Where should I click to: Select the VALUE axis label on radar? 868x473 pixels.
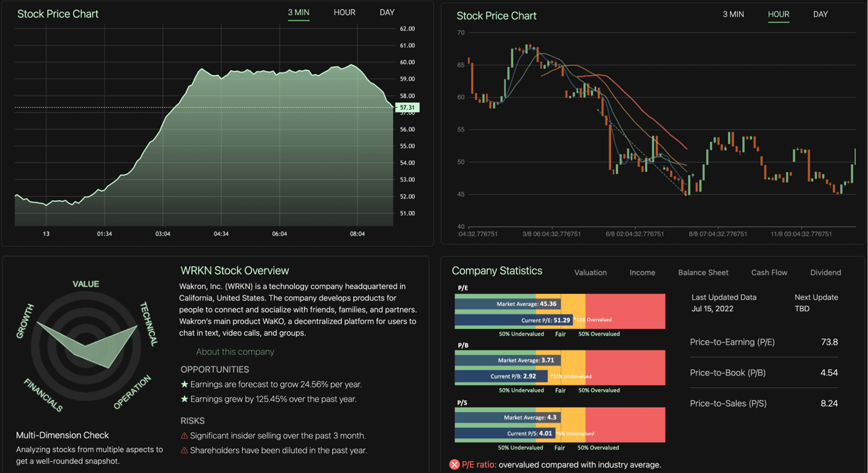[86, 284]
